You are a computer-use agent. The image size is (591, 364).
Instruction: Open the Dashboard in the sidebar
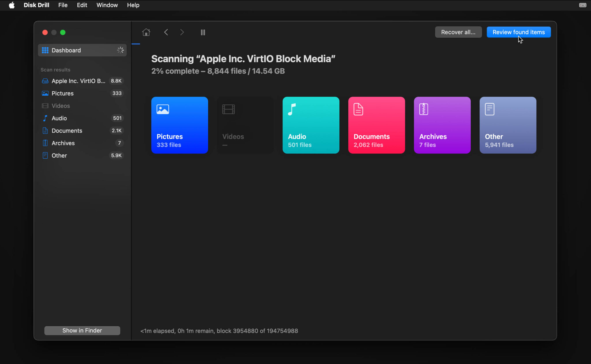tap(66, 50)
